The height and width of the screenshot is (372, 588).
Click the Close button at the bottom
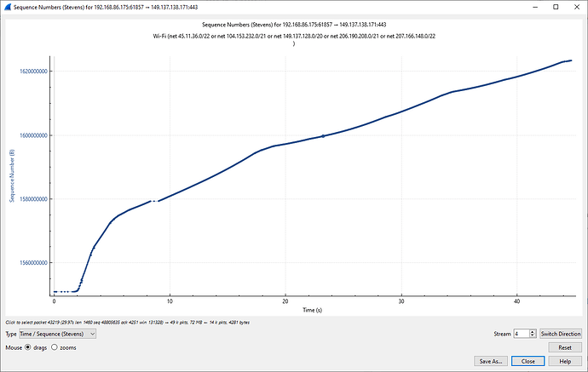[x=528, y=361]
